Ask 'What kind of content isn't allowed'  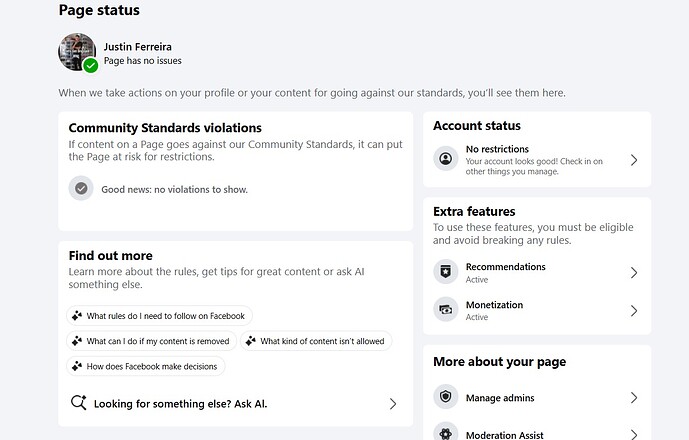316,341
